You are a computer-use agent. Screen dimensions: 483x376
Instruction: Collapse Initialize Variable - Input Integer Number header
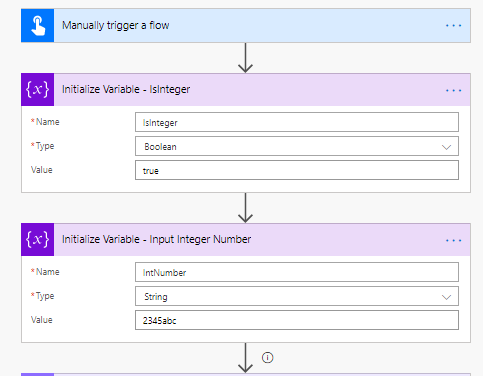246,240
